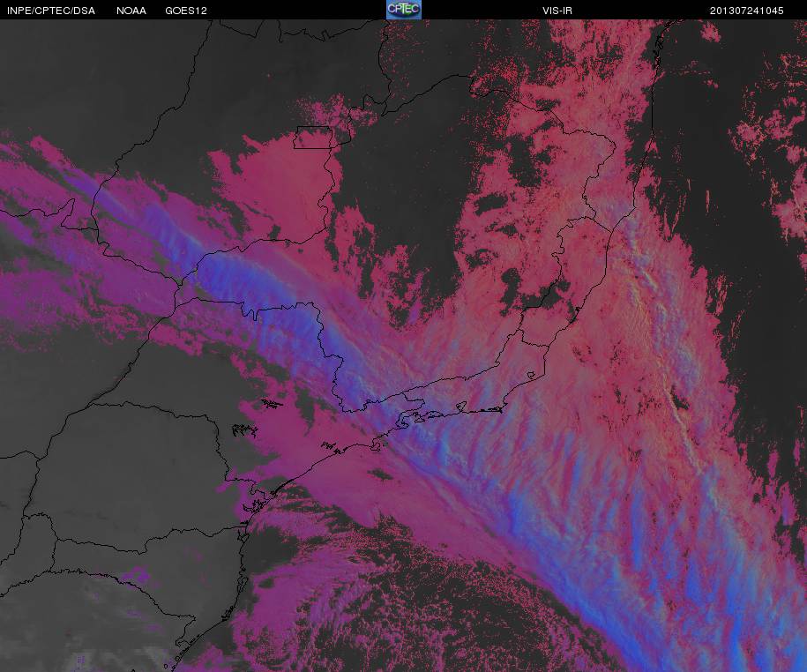807x672 pixels.
Task: Click the INPE/CPTEC/DSA header label
Action: [51, 11]
